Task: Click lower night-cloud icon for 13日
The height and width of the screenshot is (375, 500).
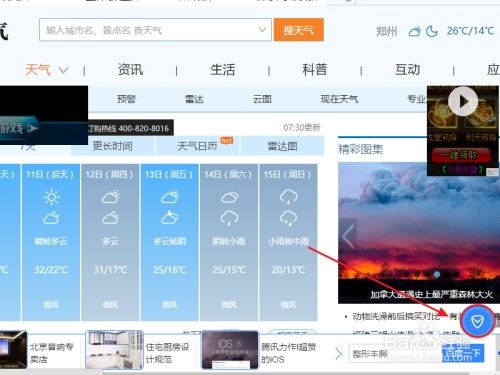Action: 170,217
